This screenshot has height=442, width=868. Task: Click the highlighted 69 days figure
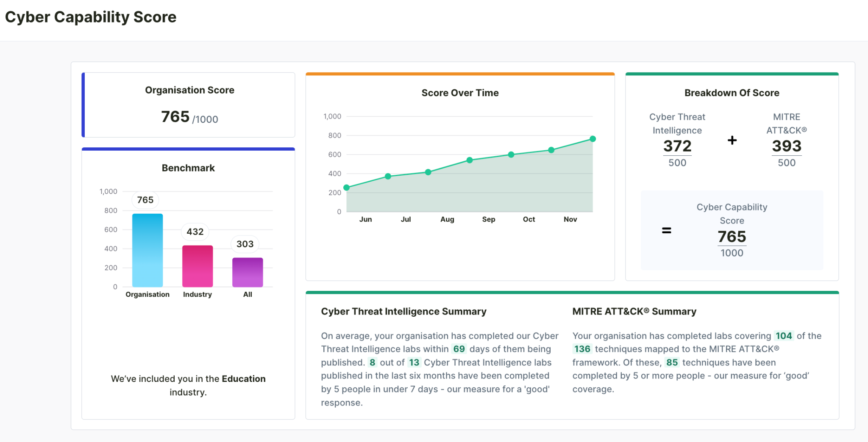(x=459, y=349)
